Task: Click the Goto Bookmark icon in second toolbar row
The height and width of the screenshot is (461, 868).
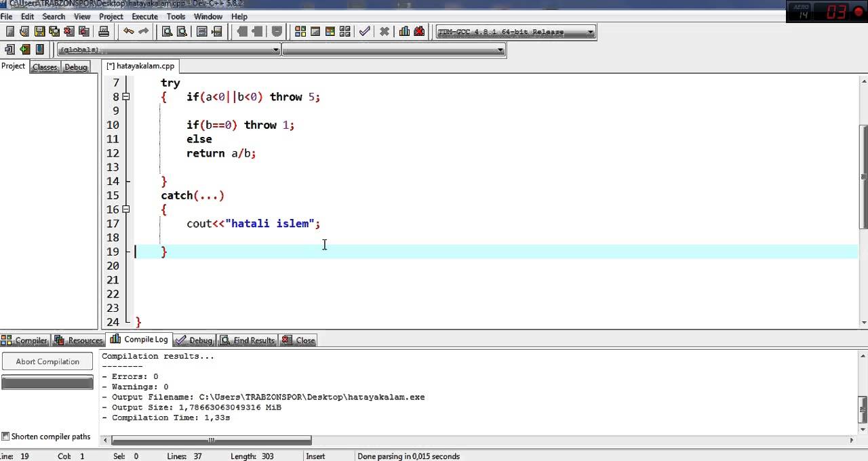Action: (39, 49)
